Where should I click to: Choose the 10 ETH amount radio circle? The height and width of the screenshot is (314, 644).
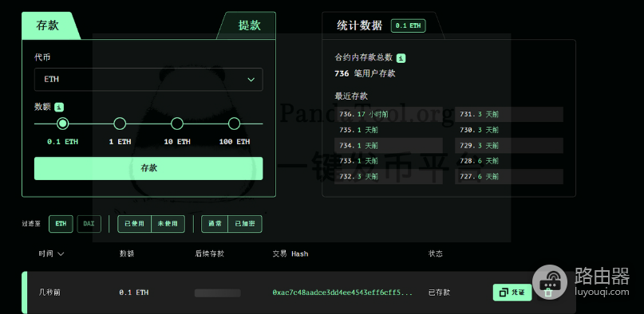pyautogui.click(x=177, y=124)
